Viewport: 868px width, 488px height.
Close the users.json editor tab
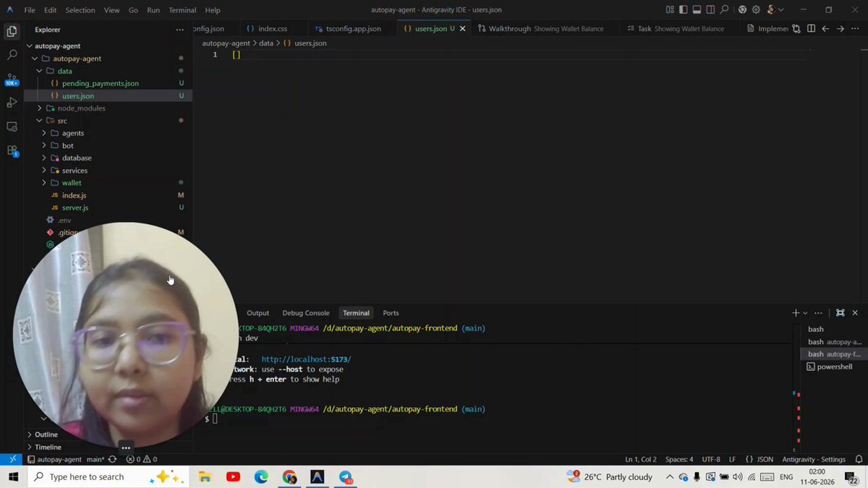(x=463, y=29)
